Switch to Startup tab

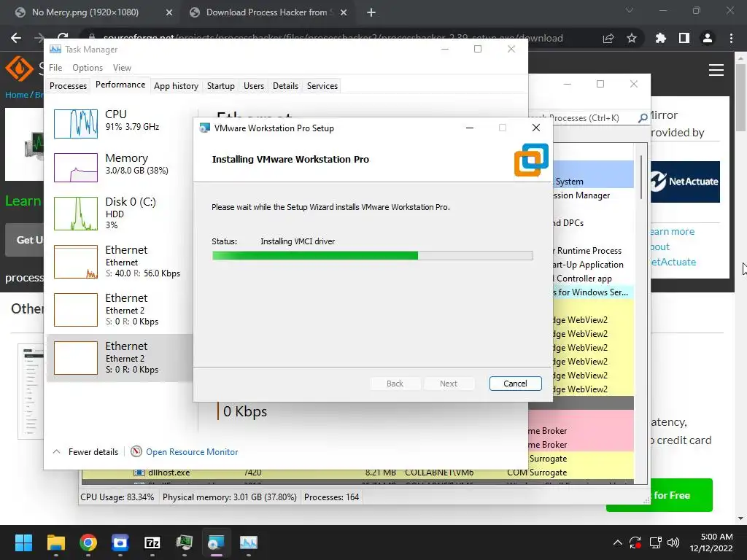tap(220, 86)
